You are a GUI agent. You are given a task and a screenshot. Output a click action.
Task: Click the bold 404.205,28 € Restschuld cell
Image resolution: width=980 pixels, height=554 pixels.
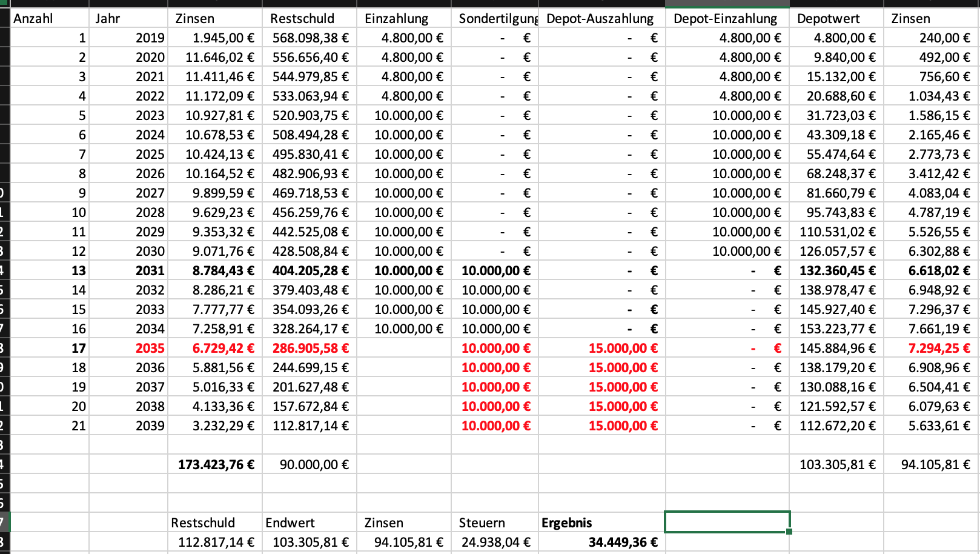(x=310, y=270)
